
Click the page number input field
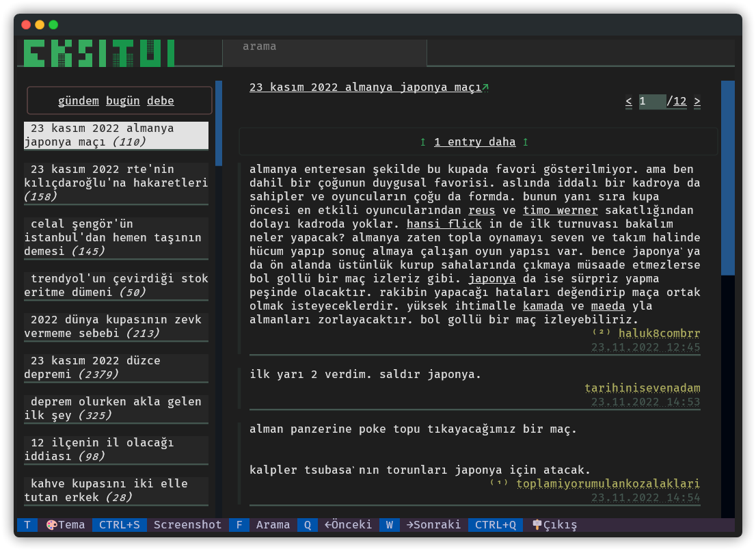pos(653,101)
